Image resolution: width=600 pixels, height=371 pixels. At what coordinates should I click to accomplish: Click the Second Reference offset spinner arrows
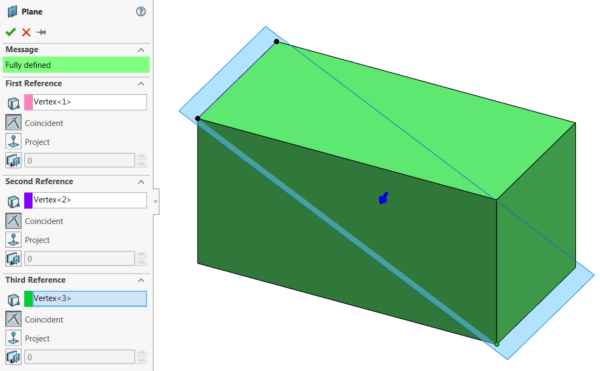(x=142, y=259)
